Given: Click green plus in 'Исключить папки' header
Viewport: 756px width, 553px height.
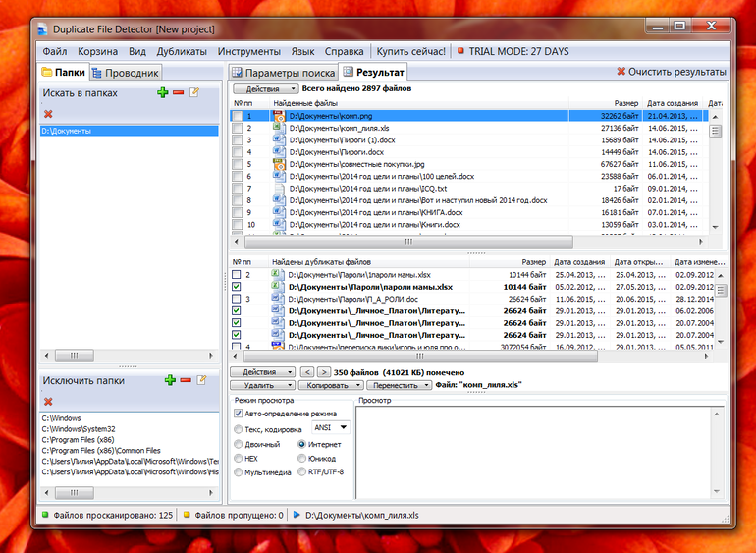Looking at the screenshot, I should pos(170,379).
